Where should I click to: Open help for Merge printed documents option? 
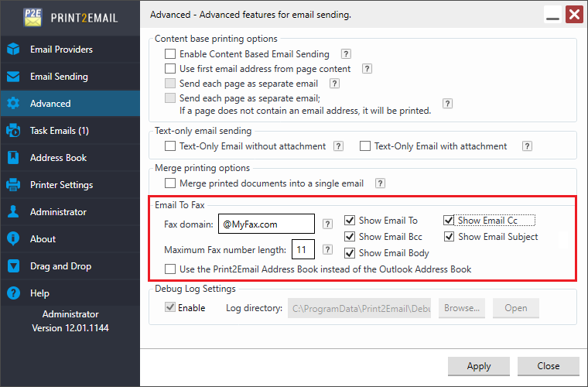coord(380,183)
